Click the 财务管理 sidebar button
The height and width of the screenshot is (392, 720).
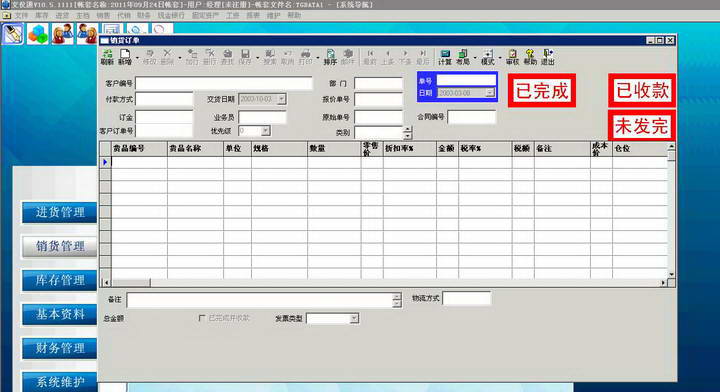[60, 348]
